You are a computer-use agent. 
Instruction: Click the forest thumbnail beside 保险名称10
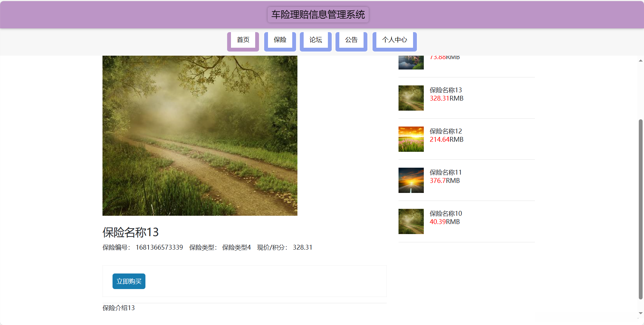[x=411, y=221]
